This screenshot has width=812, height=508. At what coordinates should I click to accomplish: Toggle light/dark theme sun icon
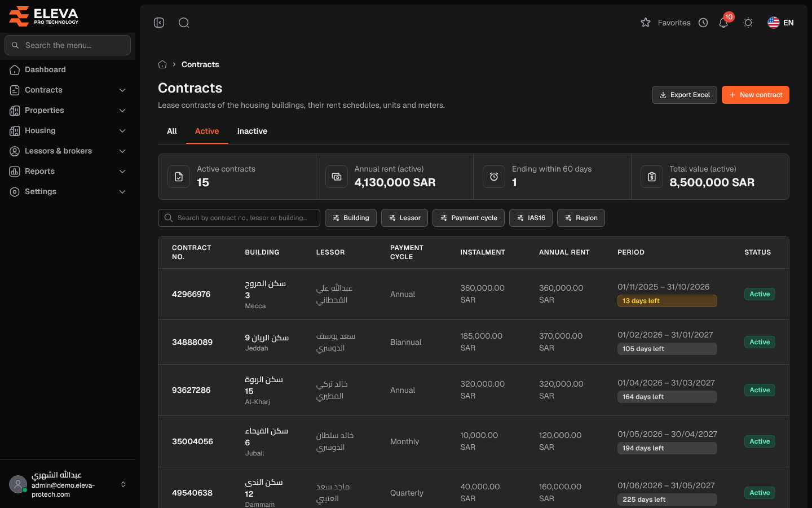(748, 23)
